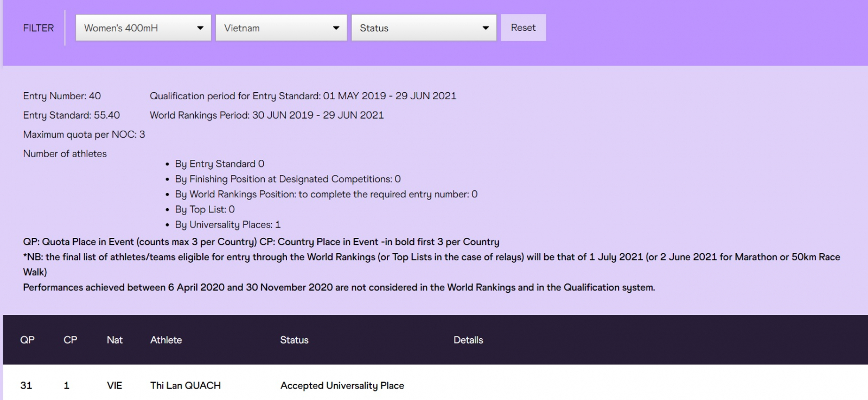Viewport: 868px width, 400px height.
Task: Click the Entry Standard: 55.40 text
Action: point(72,115)
